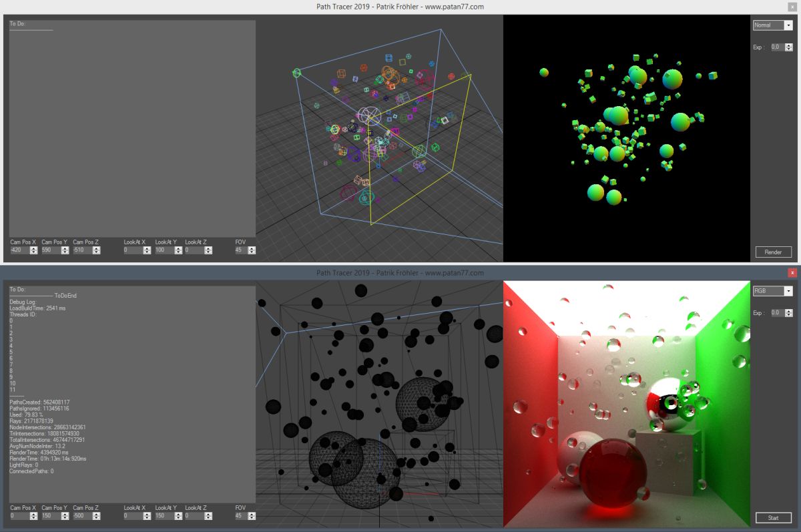Click the 'RenderTime: 01h:13m:14s:920ms' log line
Screen dimensions: 801x532
47,459
